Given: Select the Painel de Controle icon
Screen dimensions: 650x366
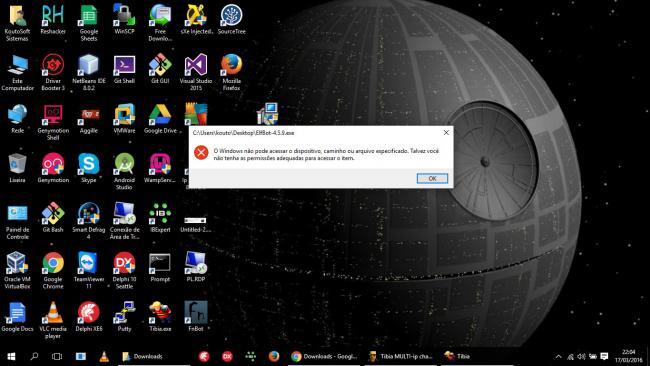Looking at the screenshot, I should pos(17,221).
